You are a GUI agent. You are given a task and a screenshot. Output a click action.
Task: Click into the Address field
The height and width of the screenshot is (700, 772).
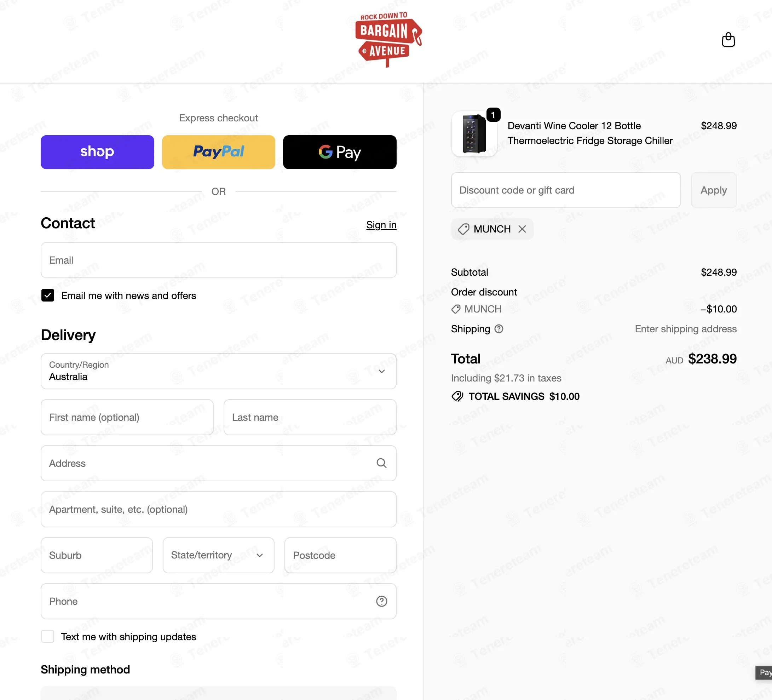click(218, 463)
